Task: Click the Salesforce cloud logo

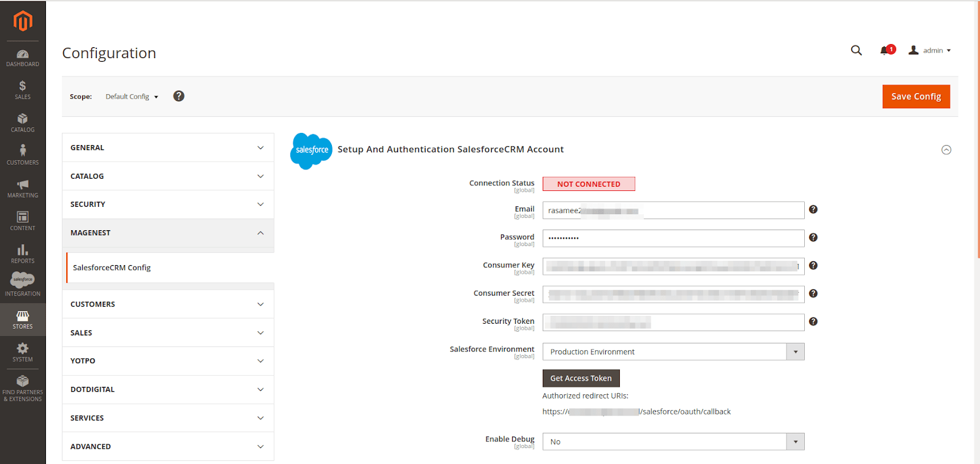Action: (x=311, y=151)
